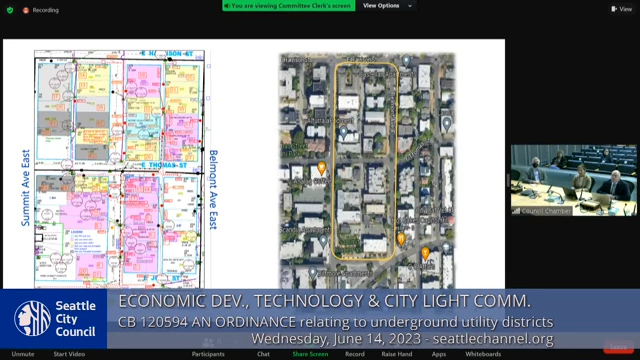Click the Economic Dev., Technology committee title
The image size is (640, 360).
(x=324, y=301)
